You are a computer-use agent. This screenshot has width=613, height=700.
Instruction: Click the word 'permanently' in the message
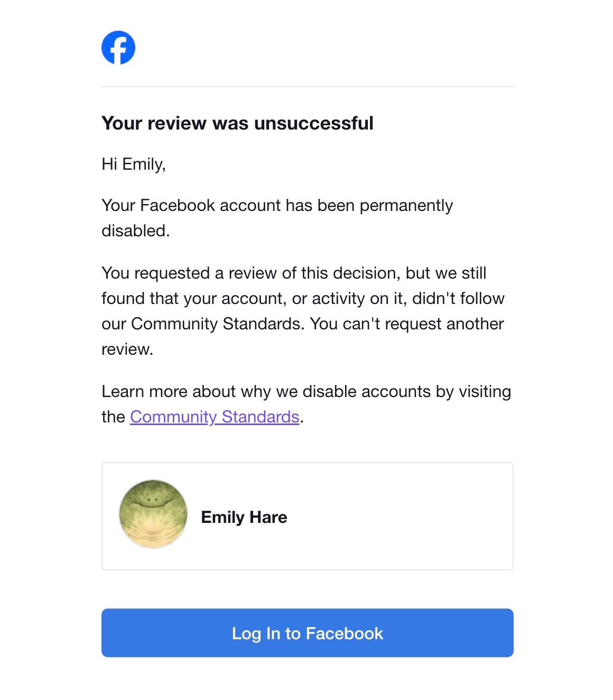406,206
